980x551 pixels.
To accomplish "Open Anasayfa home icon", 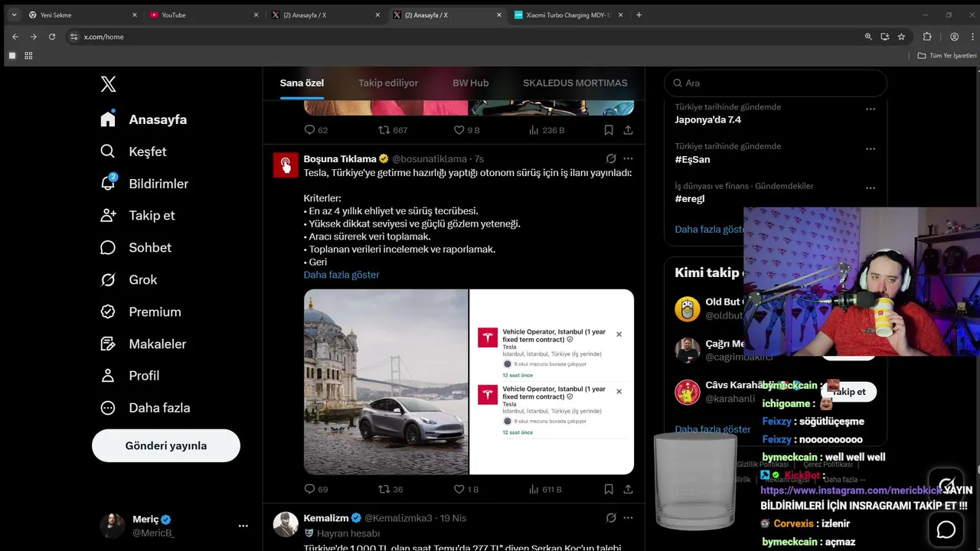I will point(108,119).
